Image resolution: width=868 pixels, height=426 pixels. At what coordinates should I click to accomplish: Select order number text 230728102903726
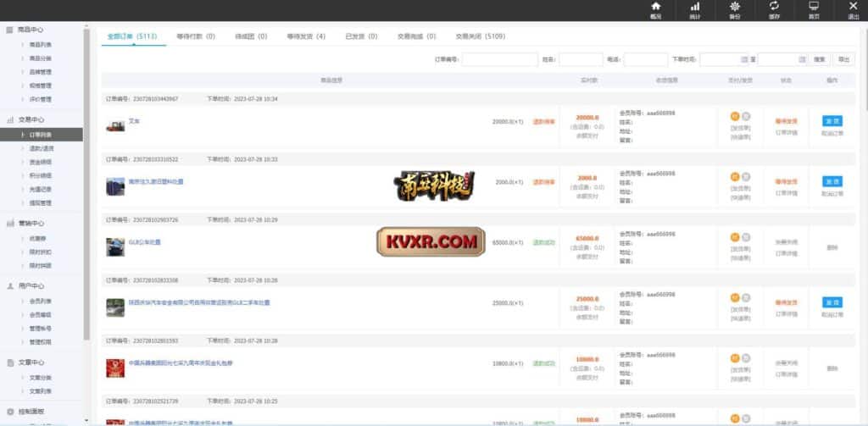pyautogui.click(x=156, y=220)
